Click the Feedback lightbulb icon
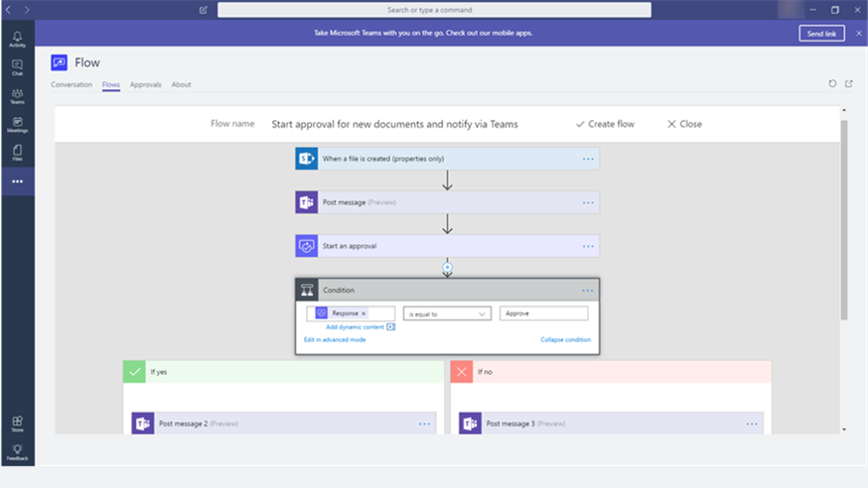The image size is (868, 488). (17, 451)
